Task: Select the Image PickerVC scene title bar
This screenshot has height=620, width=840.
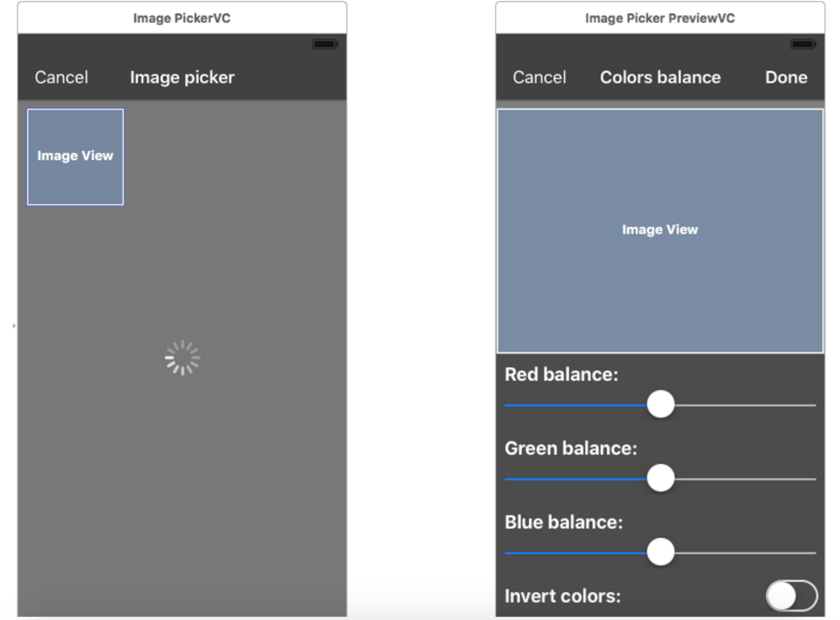Action: tap(182, 18)
